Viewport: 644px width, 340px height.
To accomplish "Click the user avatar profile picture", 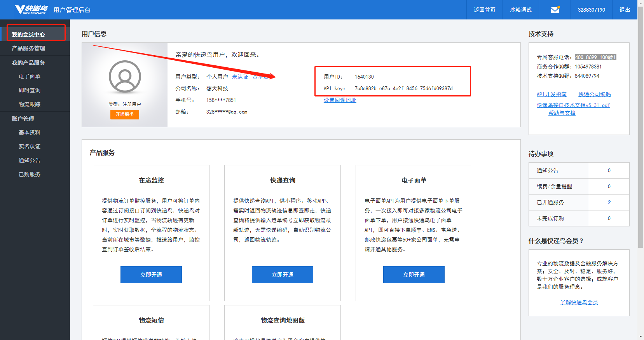I will click(x=125, y=76).
